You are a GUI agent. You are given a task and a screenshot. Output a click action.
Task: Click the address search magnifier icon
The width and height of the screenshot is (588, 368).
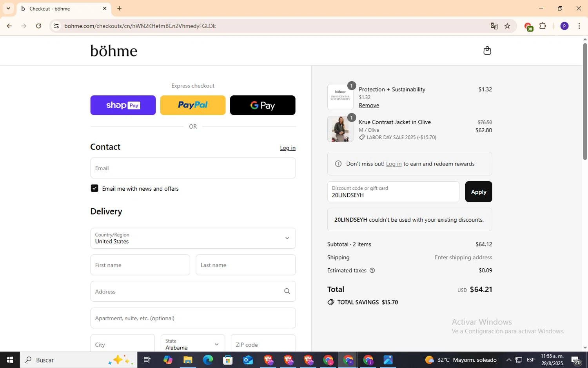tap(287, 291)
